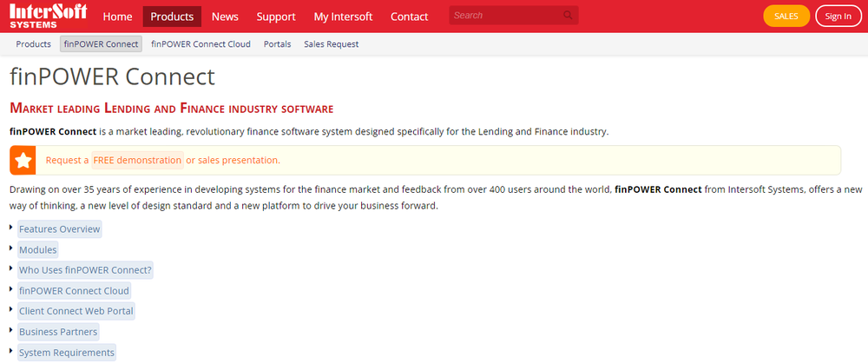
Task: Expand the finPOWER Connect Cloud section arrow
Action: pos(11,288)
